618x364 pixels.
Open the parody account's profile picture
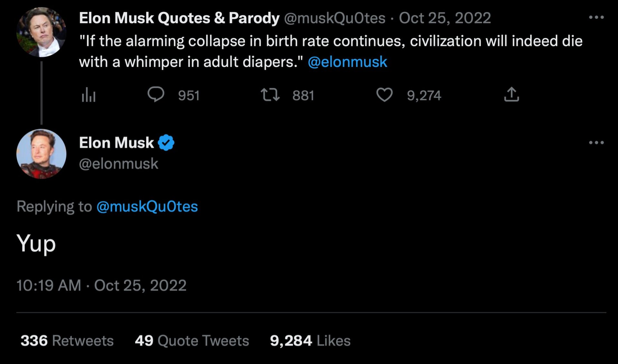41,32
